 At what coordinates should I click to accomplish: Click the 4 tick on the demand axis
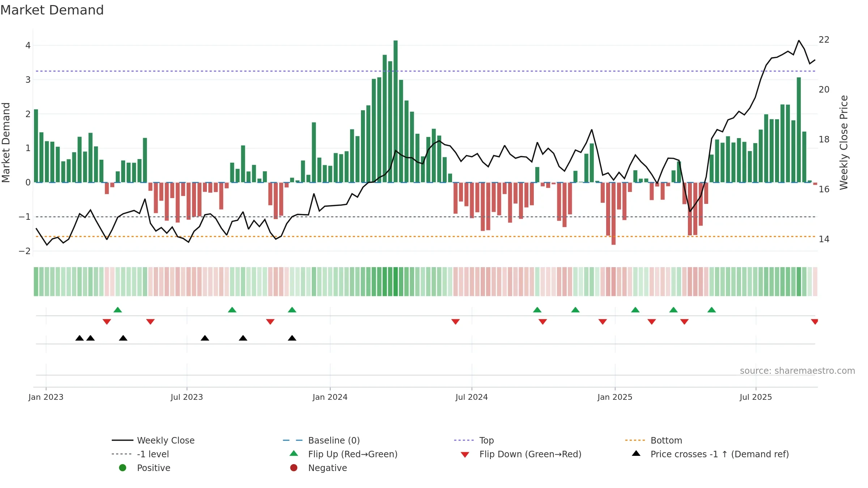(28, 46)
